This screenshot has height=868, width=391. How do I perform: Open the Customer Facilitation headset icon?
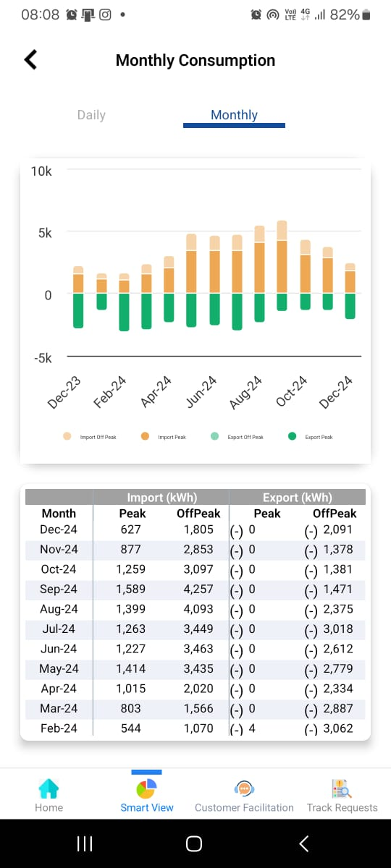[244, 788]
